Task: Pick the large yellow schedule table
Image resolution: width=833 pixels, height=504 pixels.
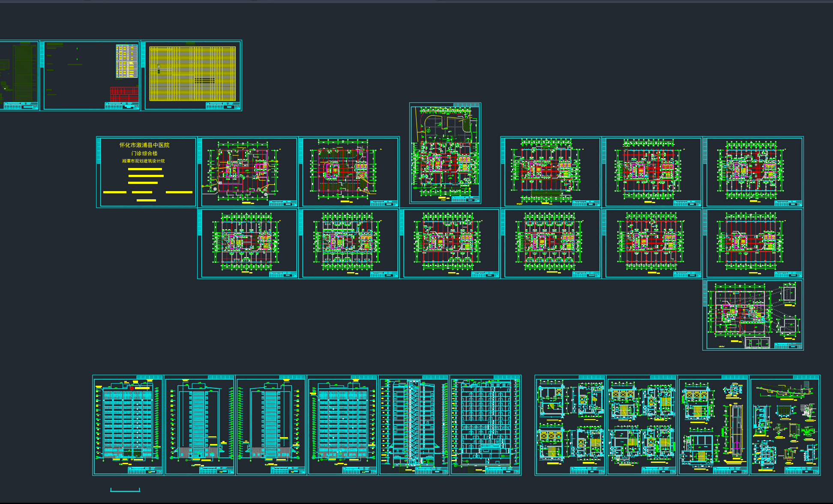Action: 192,74
